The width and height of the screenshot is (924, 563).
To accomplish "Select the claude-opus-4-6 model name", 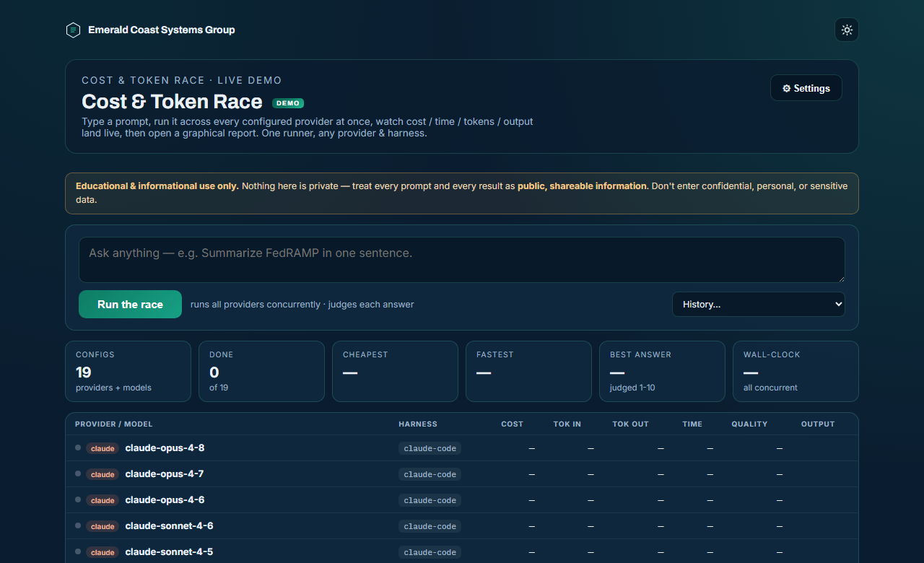I will pos(165,500).
